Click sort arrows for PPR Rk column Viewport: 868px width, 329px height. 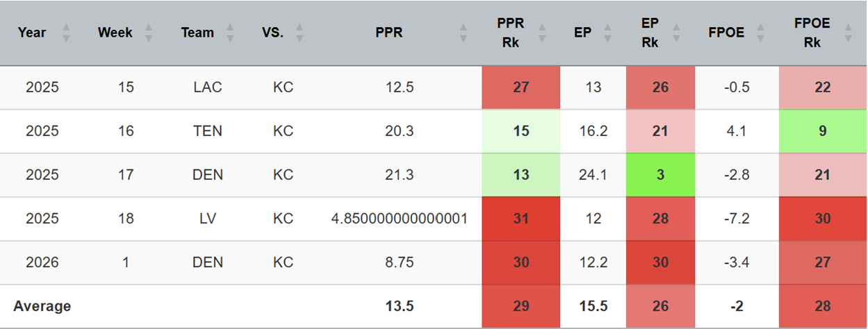[x=543, y=33]
